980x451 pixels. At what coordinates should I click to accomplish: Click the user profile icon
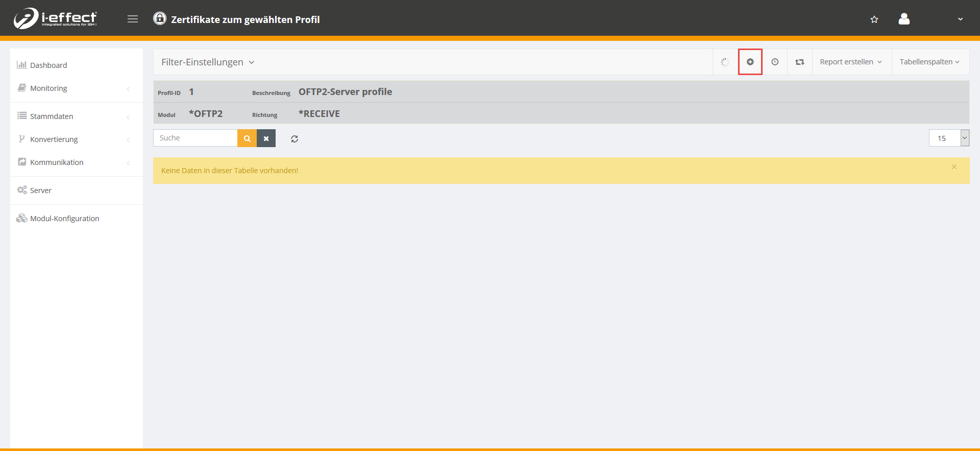pyautogui.click(x=904, y=19)
